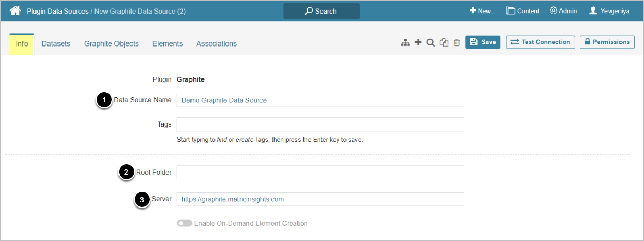Duplicate the data source with the copy icon
This screenshot has width=644, height=241.
tap(444, 43)
